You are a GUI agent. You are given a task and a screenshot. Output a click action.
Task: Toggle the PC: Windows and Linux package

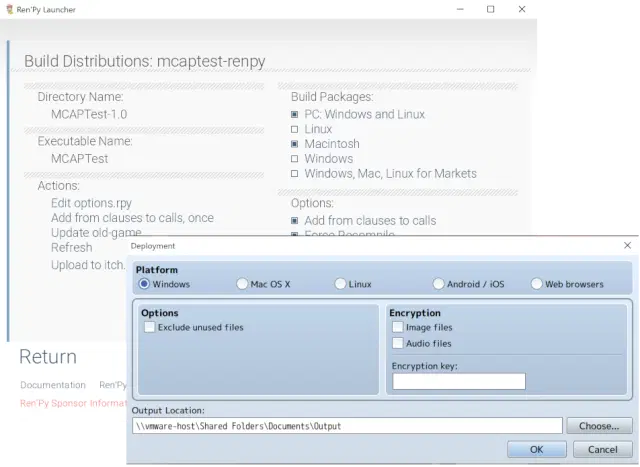[x=295, y=114]
